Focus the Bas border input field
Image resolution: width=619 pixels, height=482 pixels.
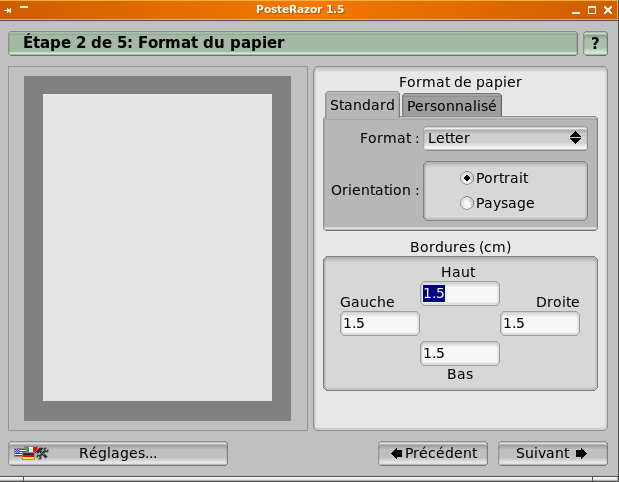point(460,353)
